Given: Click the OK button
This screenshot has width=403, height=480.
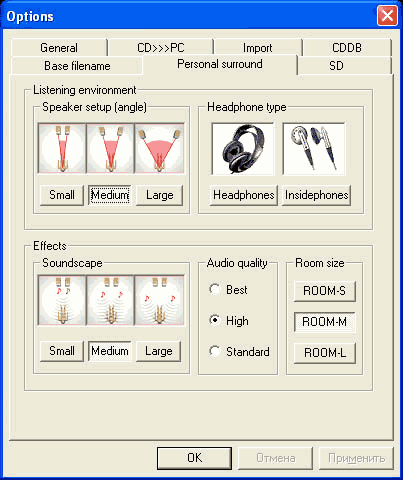Looking at the screenshot, I should coord(194,458).
